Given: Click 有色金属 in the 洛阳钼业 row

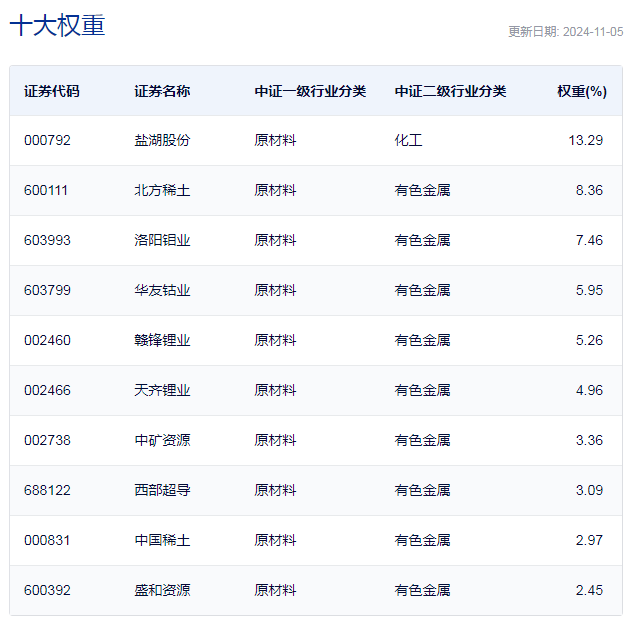Looking at the screenshot, I should tap(422, 240).
